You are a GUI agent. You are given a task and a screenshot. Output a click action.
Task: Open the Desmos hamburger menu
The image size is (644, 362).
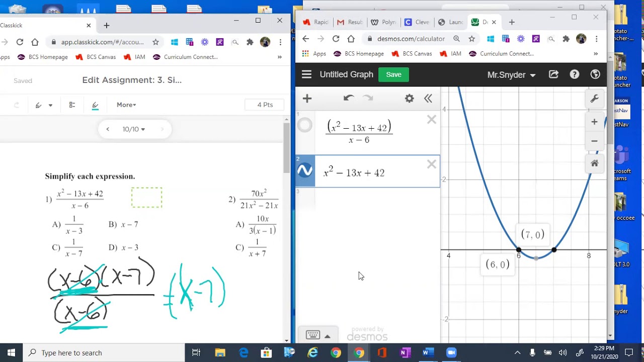pos(306,74)
